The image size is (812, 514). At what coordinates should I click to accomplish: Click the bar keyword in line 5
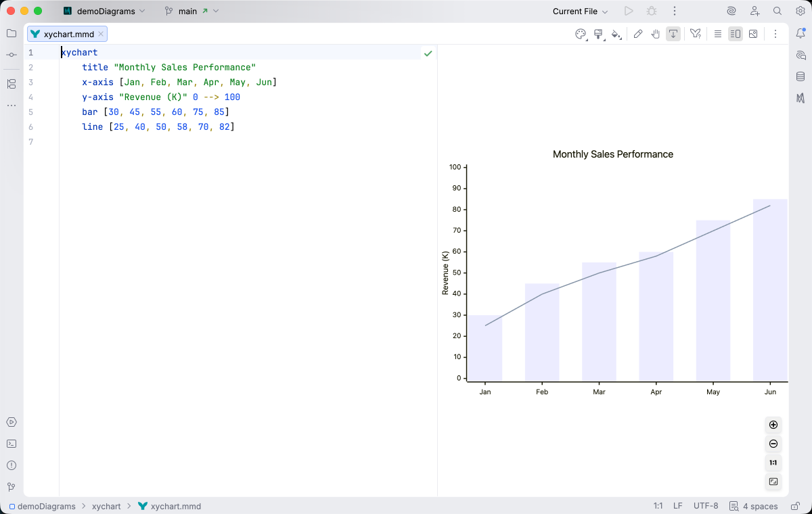(90, 112)
